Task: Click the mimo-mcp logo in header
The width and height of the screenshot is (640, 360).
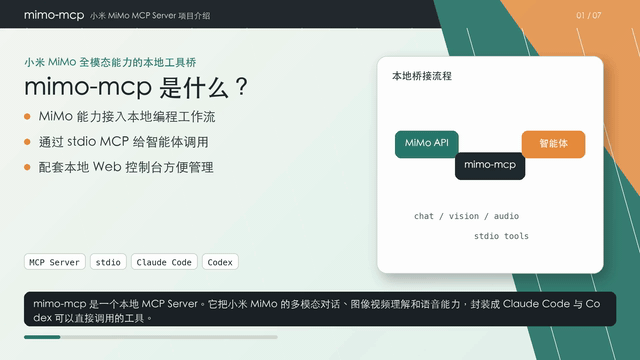Action: pos(54,15)
